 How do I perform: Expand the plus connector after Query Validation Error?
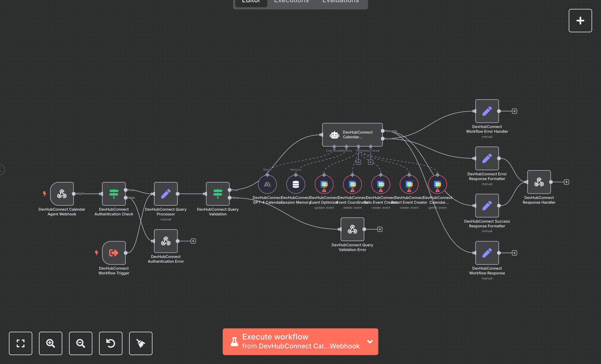pos(380,229)
